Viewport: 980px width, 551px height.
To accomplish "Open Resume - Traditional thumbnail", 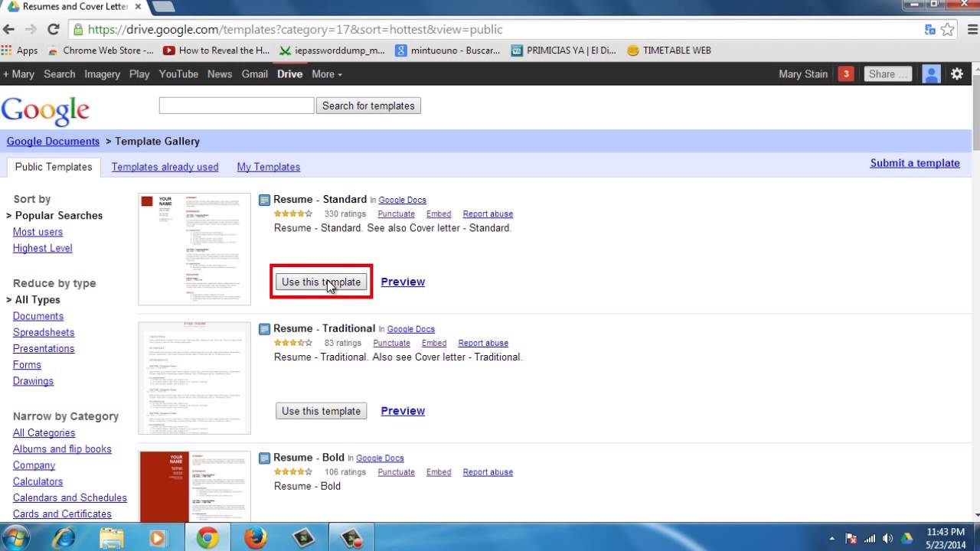I will [194, 378].
